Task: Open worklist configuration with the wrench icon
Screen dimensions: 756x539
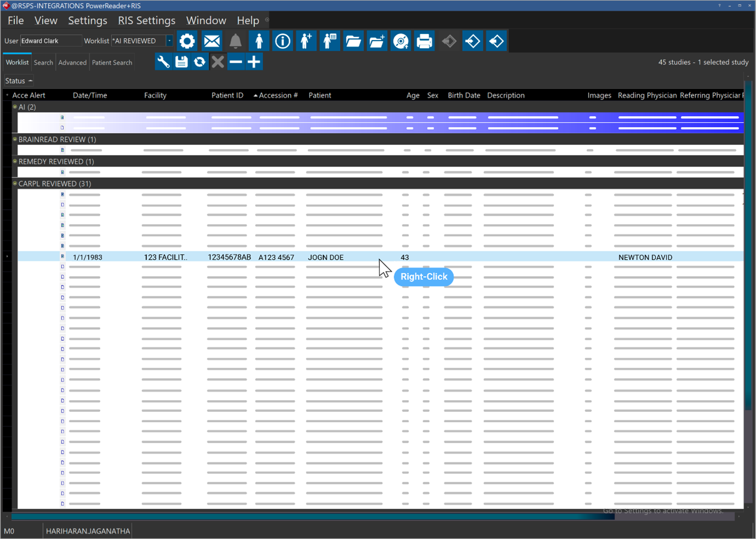Action: click(x=163, y=61)
